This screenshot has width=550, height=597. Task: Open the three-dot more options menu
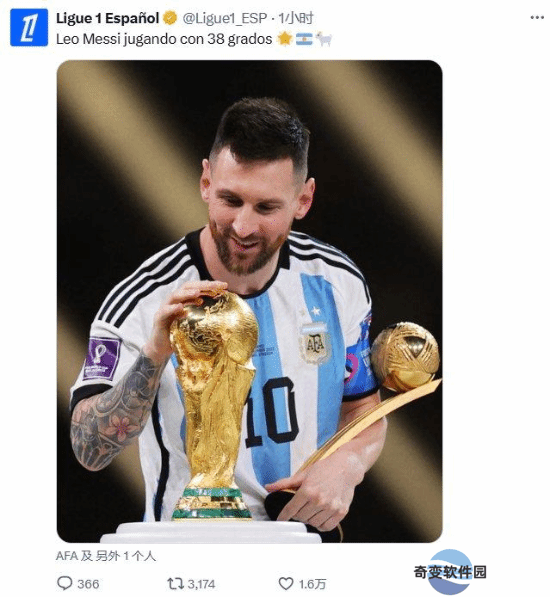537,18
